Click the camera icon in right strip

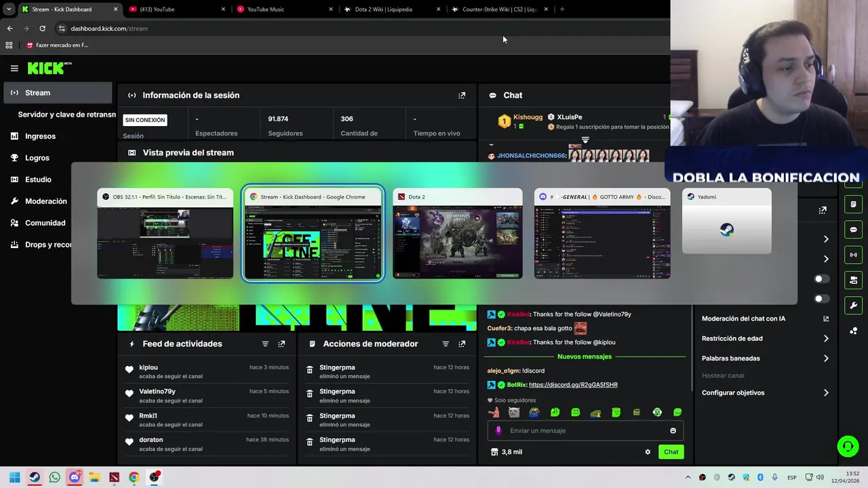pyautogui.click(x=853, y=280)
